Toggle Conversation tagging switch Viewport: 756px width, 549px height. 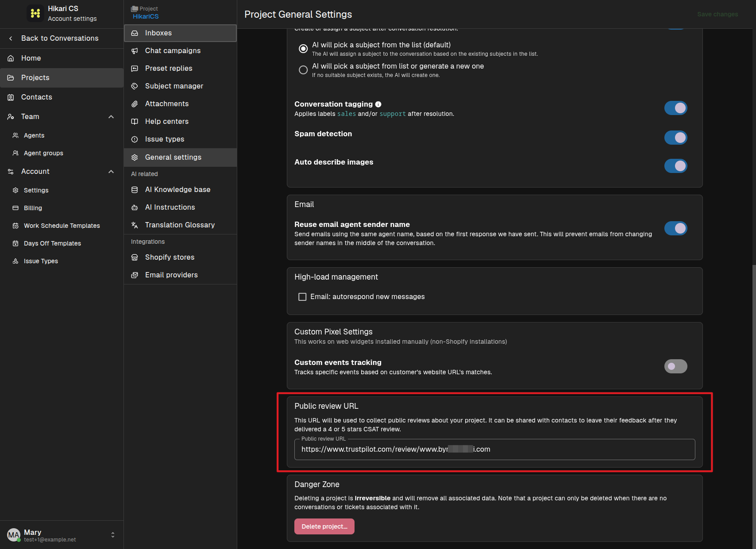point(675,108)
